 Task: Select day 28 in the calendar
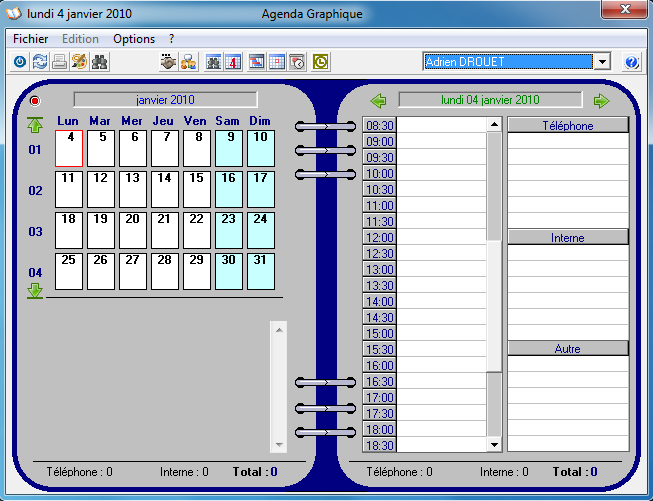[165, 271]
